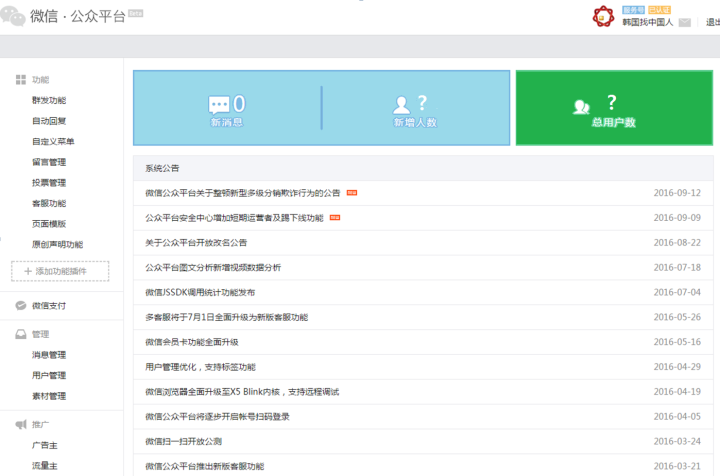Screen dimensions: 720x476
Task: Open announcement 关于公众平台开放改名公告
Action: (x=196, y=243)
